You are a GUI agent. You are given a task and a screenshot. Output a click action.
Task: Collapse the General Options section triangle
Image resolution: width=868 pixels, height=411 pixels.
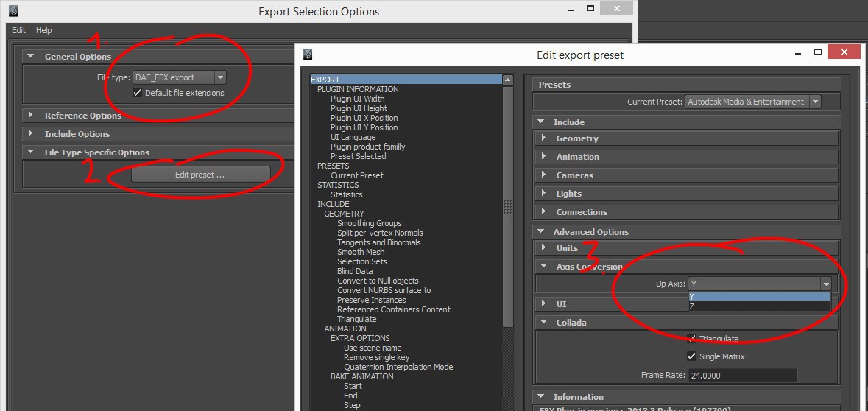point(31,57)
